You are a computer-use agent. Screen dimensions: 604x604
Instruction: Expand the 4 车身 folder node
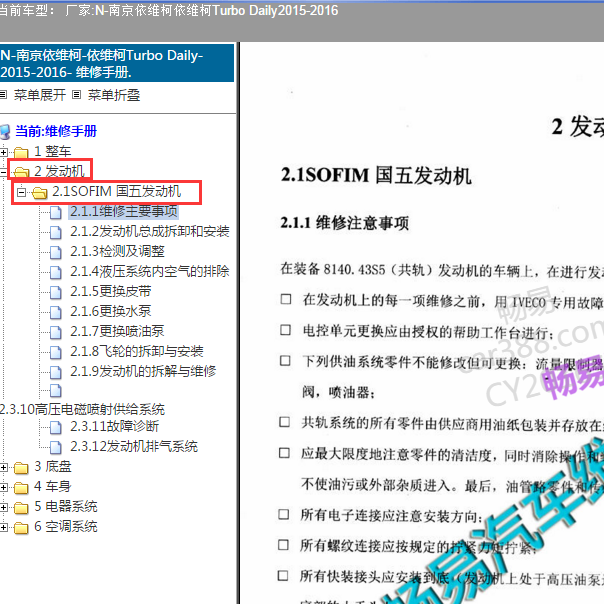3,488
